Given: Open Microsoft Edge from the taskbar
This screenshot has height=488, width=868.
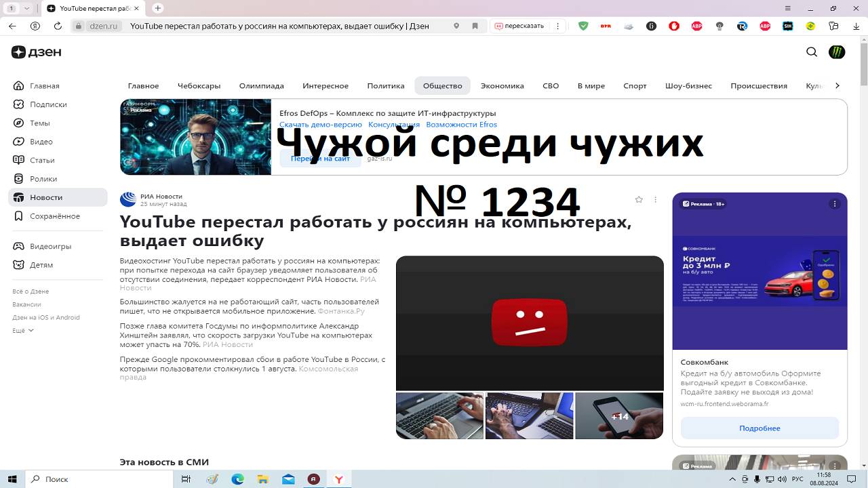Looking at the screenshot, I should [x=237, y=479].
